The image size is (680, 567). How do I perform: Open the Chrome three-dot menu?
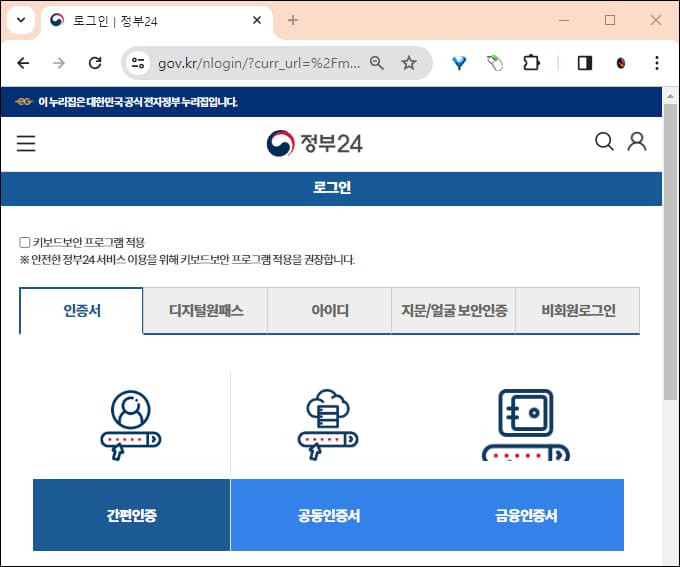pyautogui.click(x=657, y=63)
